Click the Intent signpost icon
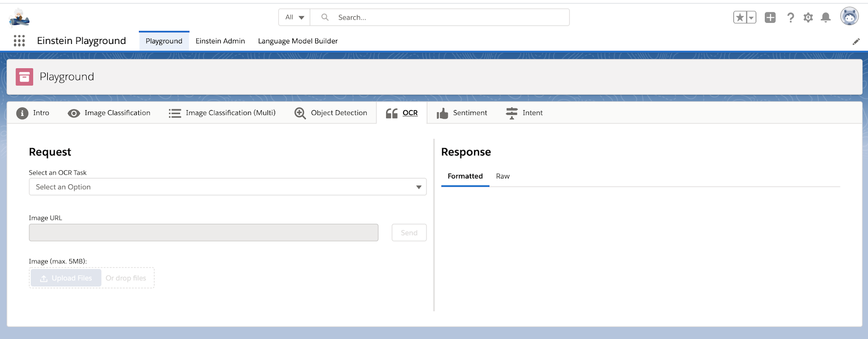This screenshot has height=339, width=868. pyautogui.click(x=512, y=113)
